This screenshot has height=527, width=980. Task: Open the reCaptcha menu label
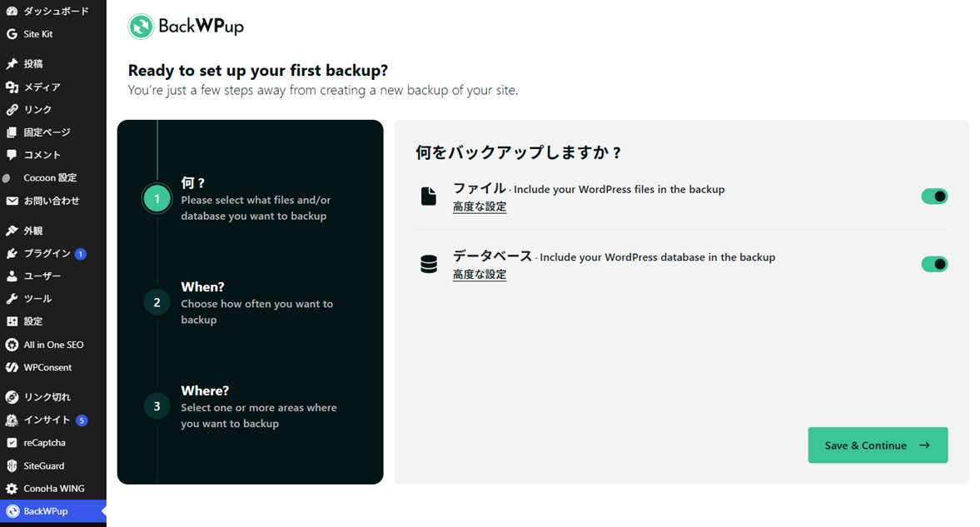pyautogui.click(x=44, y=443)
